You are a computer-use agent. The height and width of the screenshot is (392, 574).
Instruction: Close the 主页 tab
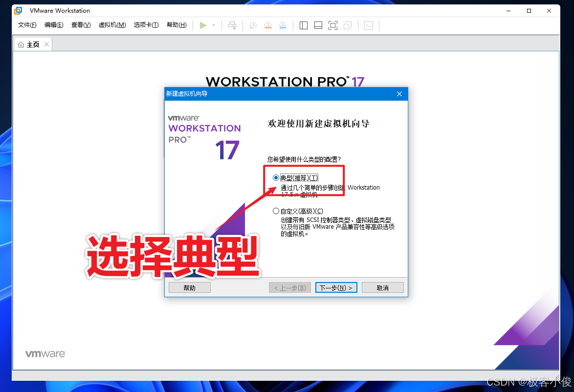(x=46, y=44)
